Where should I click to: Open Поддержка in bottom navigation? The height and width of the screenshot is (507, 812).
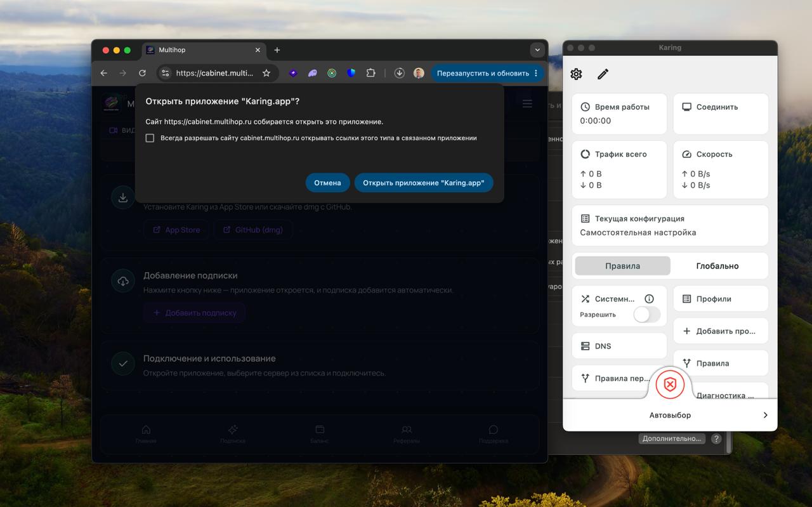coord(494,434)
